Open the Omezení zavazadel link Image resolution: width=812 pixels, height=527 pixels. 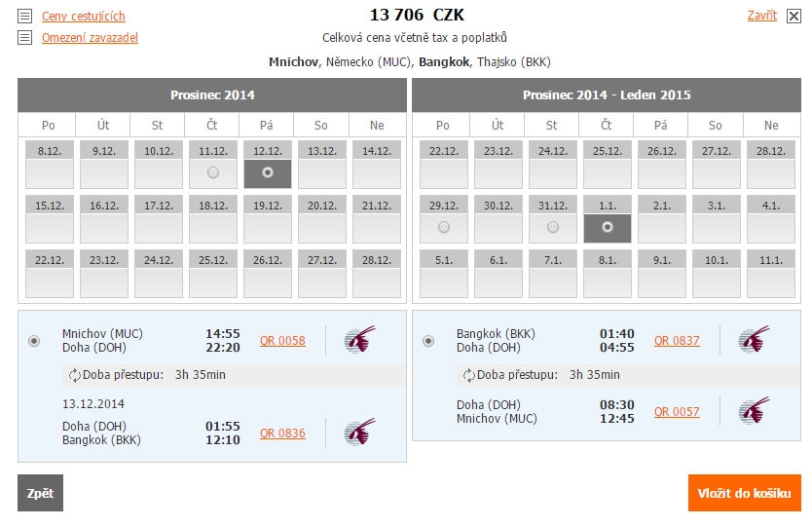coord(90,38)
